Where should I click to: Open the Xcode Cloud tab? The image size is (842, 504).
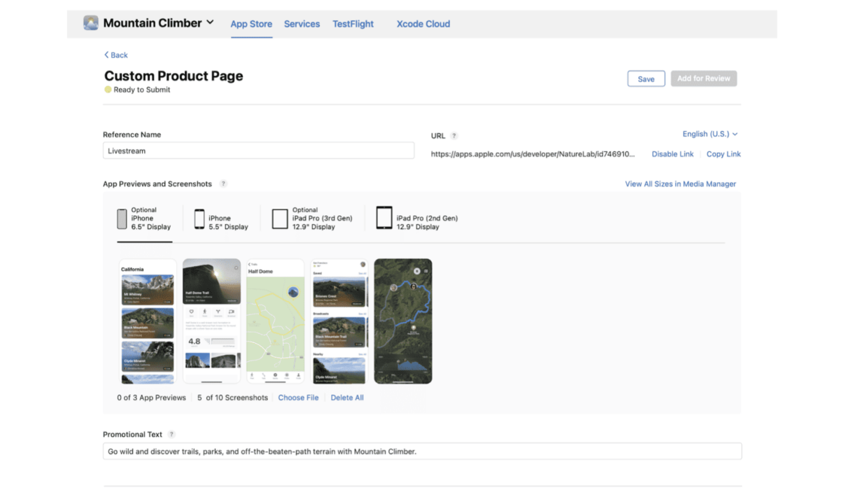(x=423, y=24)
